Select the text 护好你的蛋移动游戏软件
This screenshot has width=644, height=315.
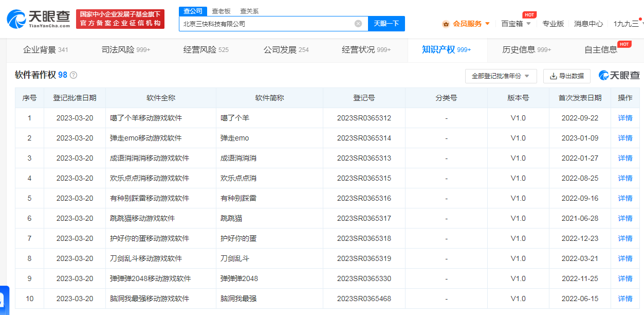[x=150, y=238]
